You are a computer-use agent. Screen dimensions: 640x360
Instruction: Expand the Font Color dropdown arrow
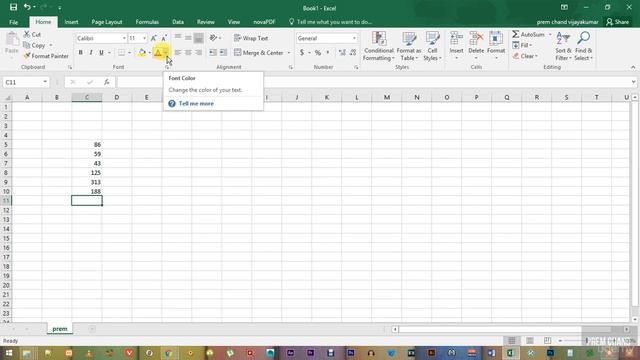(165, 53)
